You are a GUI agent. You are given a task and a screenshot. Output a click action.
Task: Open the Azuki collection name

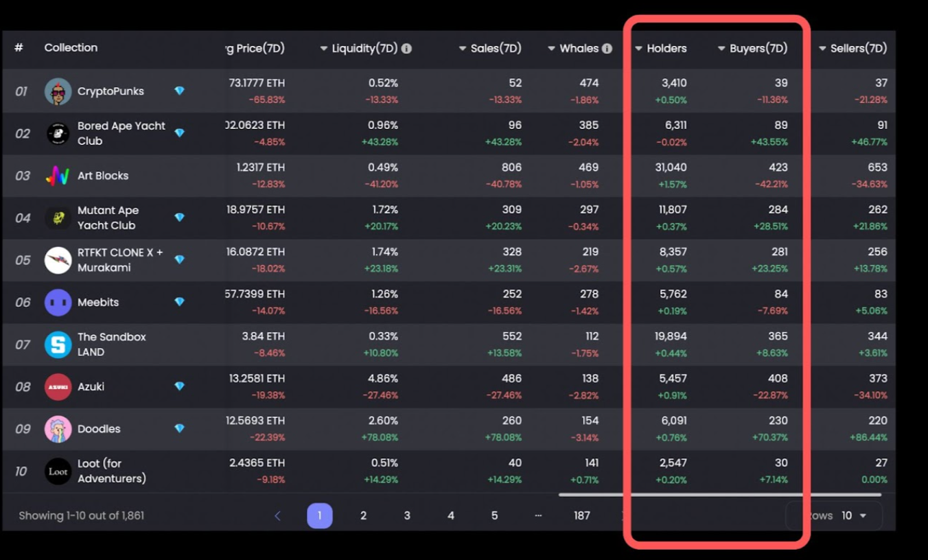[91, 386]
